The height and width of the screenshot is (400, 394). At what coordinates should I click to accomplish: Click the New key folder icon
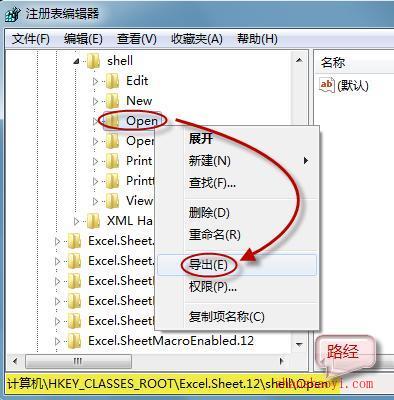tap(112, 101)
